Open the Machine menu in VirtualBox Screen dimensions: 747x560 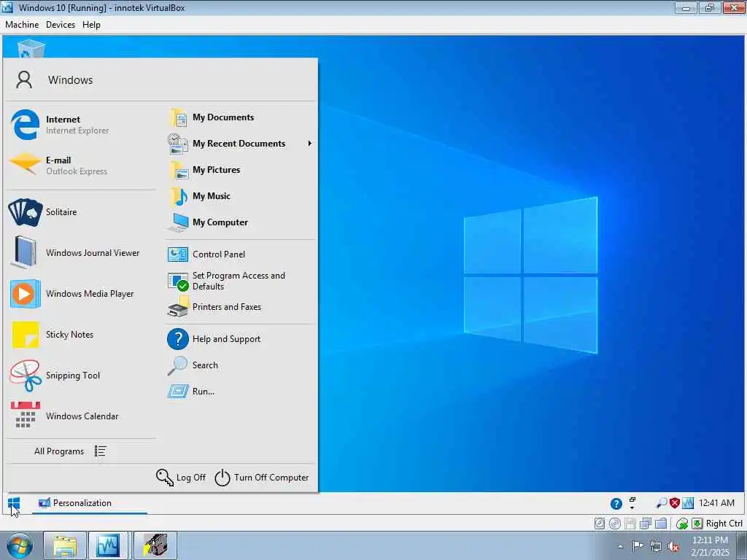point(22,25)
